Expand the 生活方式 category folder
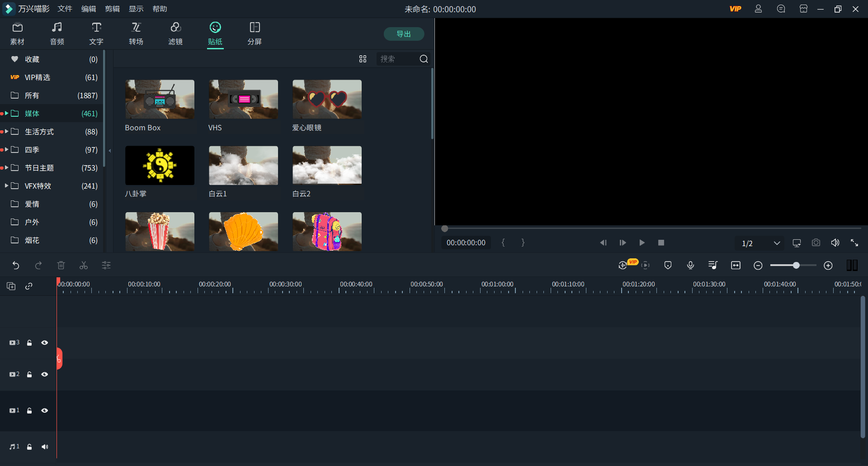 6,132
